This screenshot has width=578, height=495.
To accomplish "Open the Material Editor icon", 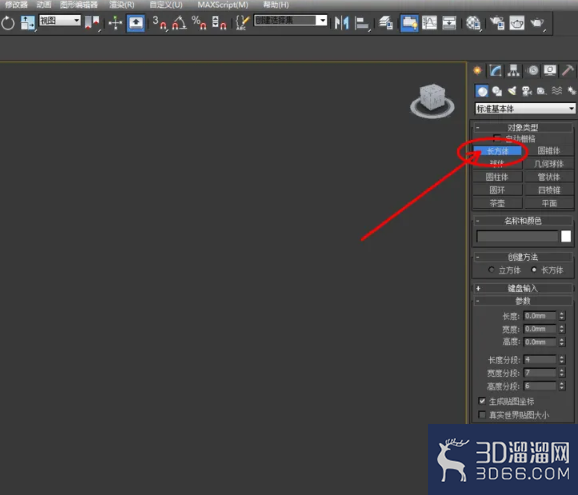I will point(473,23).
